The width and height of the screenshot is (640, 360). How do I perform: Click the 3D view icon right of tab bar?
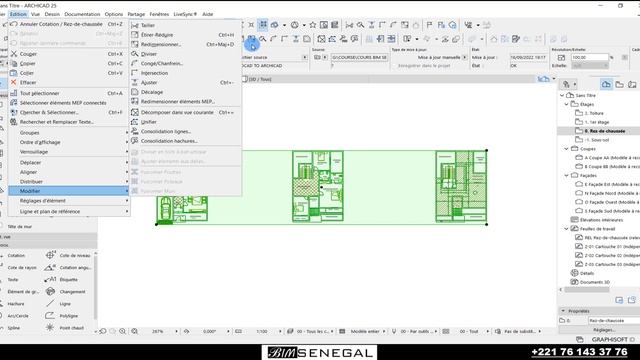coord(543,79)
